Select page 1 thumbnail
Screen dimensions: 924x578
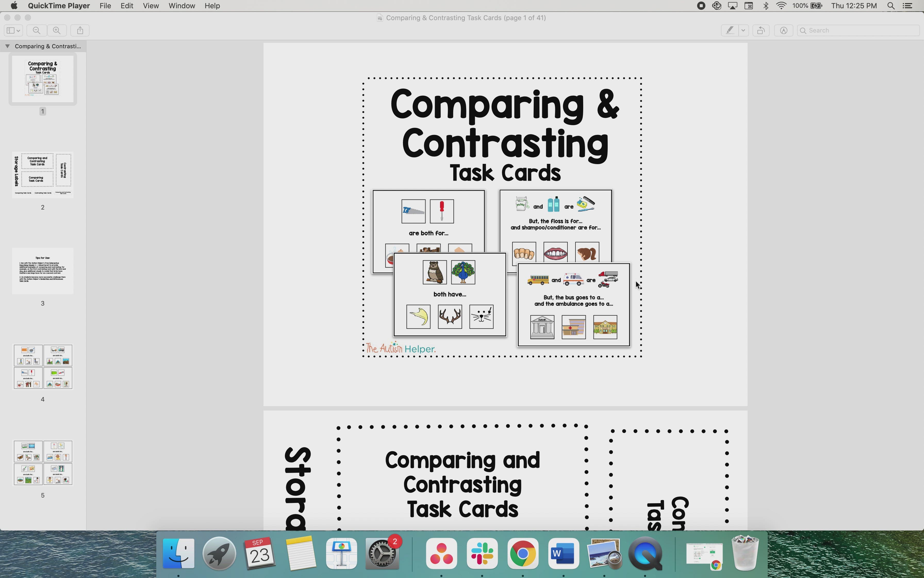tap(43, 79)
